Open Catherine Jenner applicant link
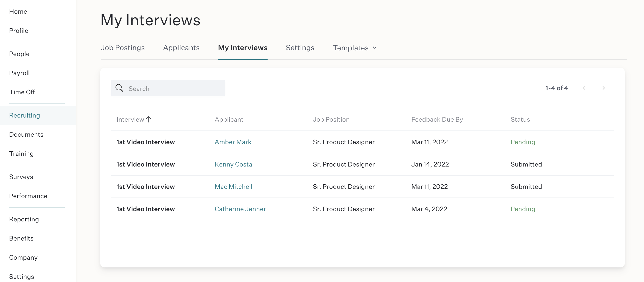 click(240, 209)
